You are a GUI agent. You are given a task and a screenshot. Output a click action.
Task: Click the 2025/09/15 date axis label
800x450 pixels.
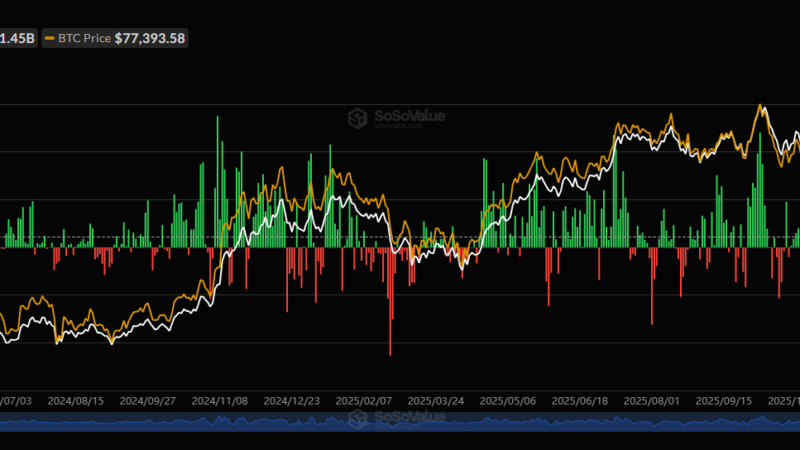(723, 401)
